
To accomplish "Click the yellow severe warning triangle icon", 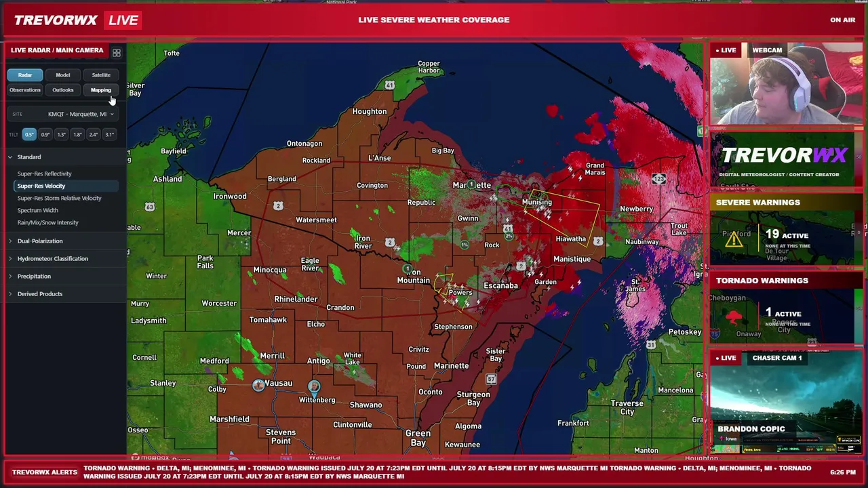I will point(734,239).
